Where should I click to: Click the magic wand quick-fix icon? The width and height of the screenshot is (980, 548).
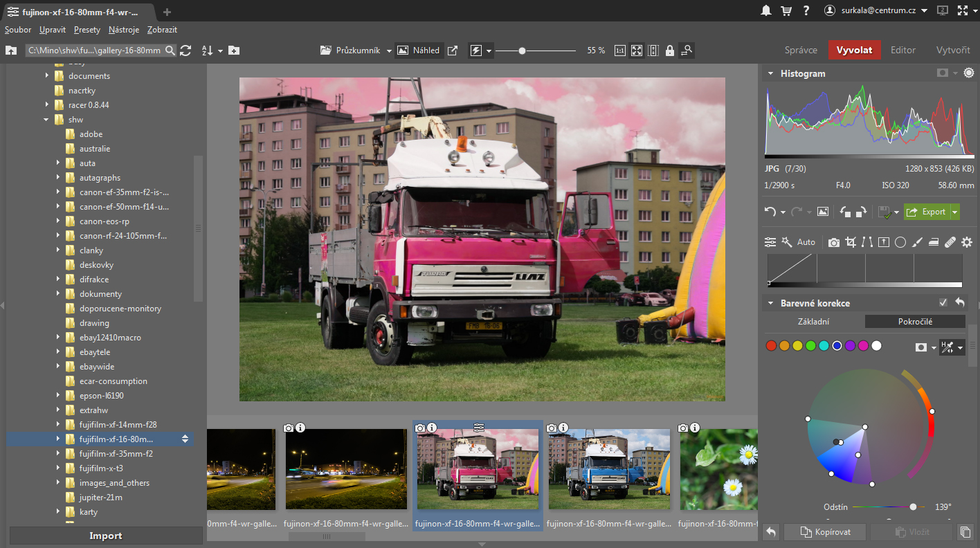pyautogui.click(x=787, y=242)
